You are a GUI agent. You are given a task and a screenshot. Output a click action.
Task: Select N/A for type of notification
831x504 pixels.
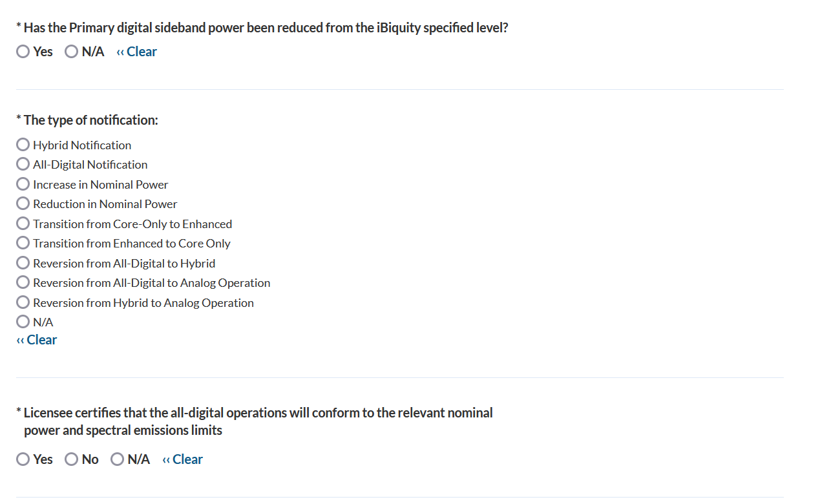point(23,322)
